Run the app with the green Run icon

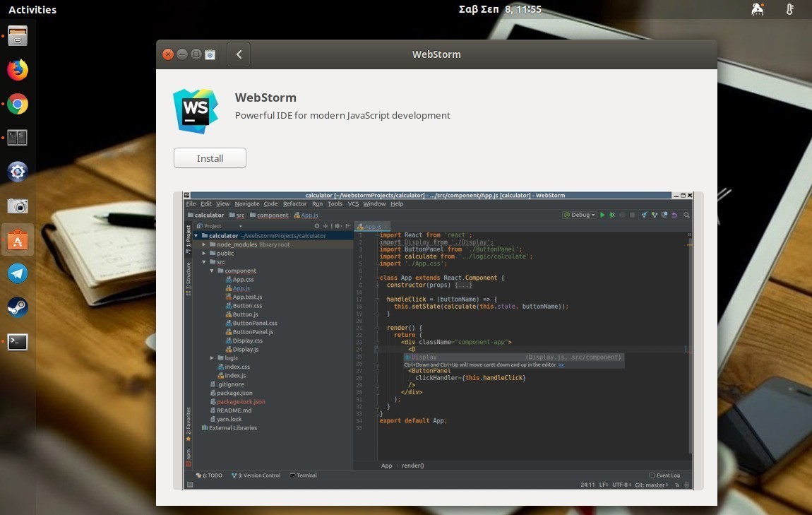coord(602,214)
